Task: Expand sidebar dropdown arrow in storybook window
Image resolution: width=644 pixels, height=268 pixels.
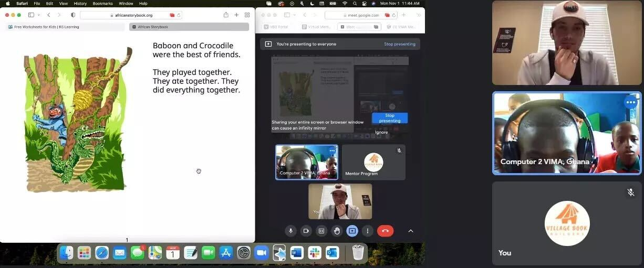Action: (39, 15)
